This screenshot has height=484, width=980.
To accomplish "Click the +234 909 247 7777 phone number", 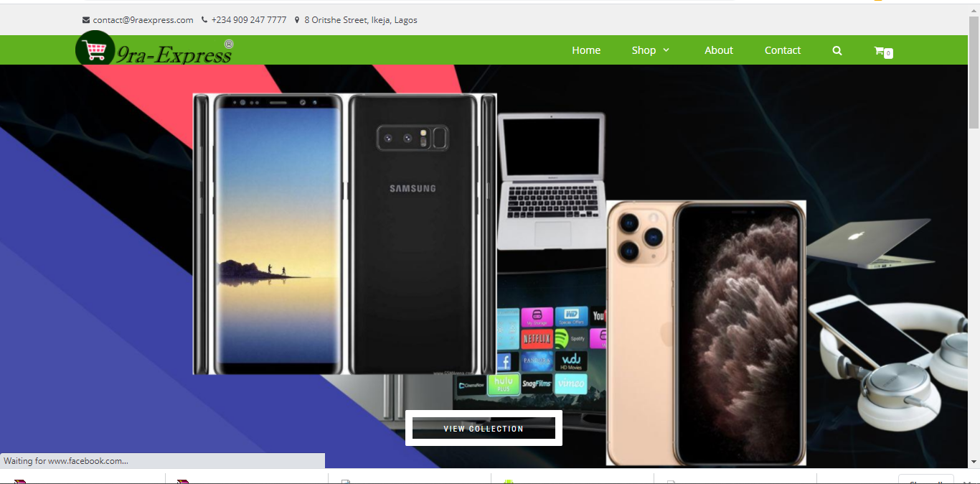I will pos(248,20).
